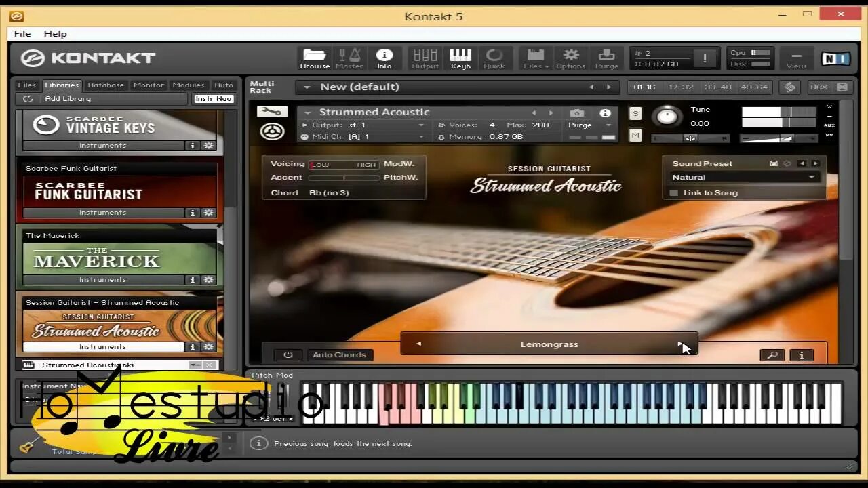
Task: Open the Help menu
Action: (x=56, y=34)
